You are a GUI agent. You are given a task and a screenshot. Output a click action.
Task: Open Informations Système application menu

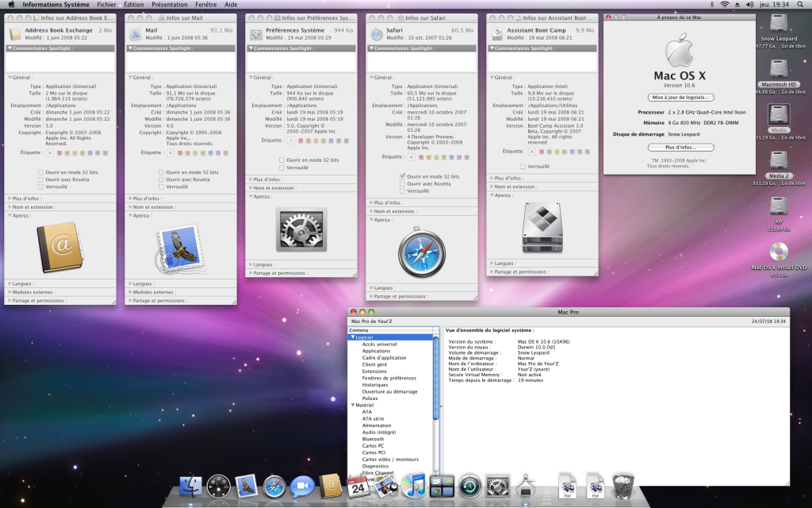click(56, 5)
